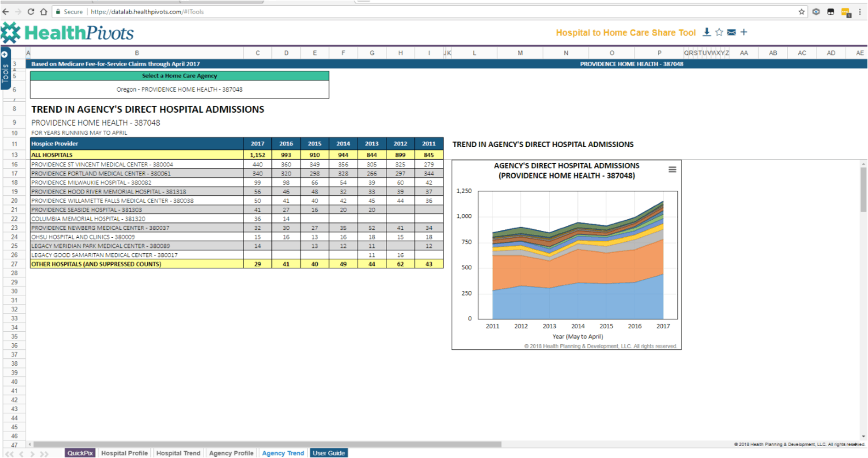This screenshot has height=458, width=868.
Task: Open the vertical Tools side tab
Action: [x=5, y=74]
